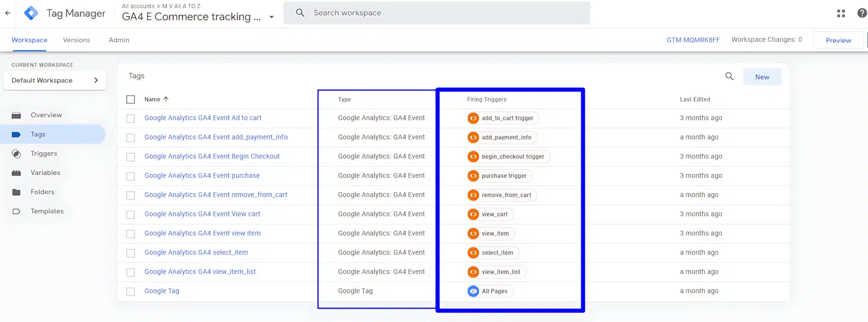868x322 pixels.
Task: Open Templates in the sidebar
Action: coord(47,211)
